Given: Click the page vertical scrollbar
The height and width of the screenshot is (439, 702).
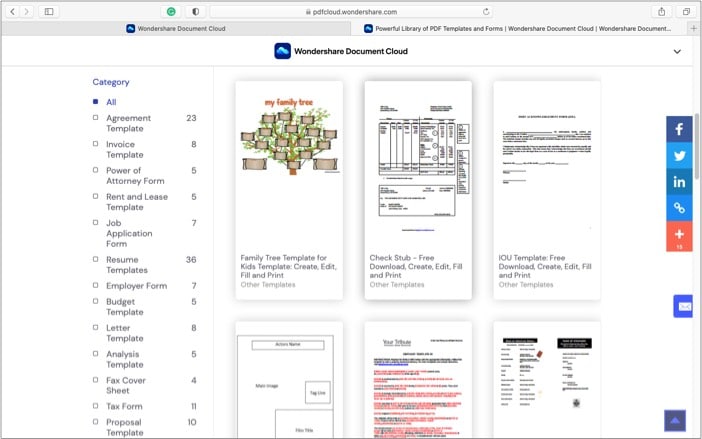Looking at the screenshot, I should [697, 146].
